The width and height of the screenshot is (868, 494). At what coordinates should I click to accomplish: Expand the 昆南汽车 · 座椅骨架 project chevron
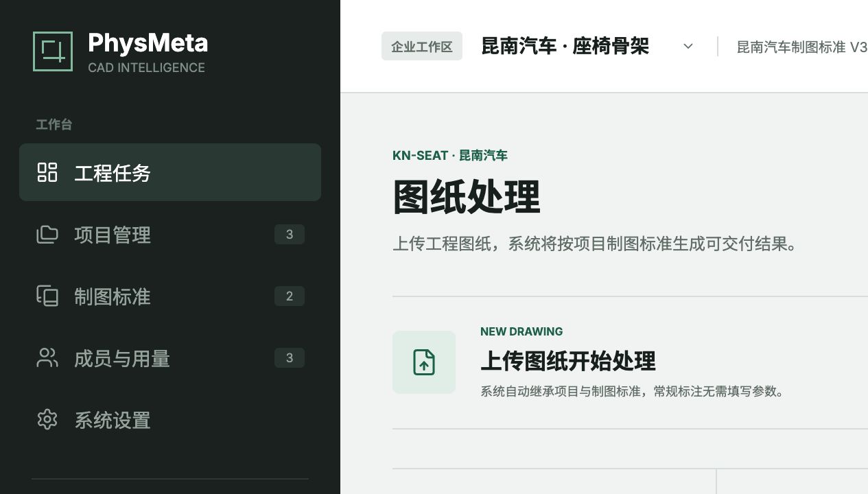688,47
